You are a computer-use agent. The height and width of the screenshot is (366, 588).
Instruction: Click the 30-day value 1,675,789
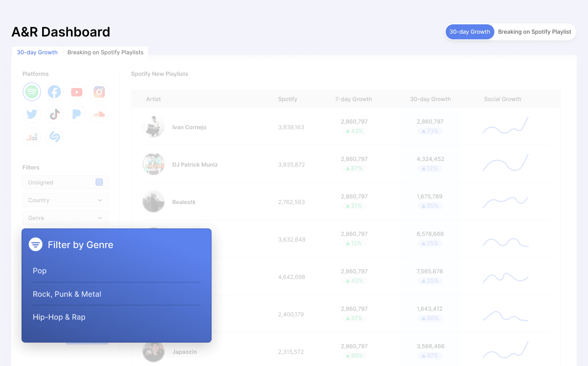[430, 197]
